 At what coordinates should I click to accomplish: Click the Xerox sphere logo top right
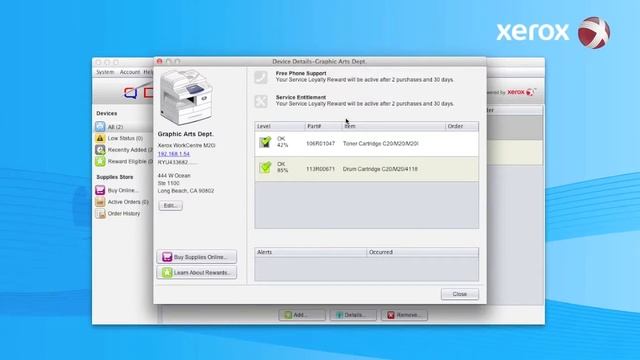click(x=594, y=33)
